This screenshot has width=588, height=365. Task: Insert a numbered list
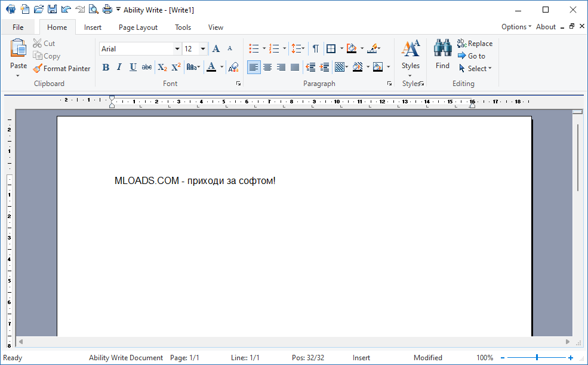click(x=274, y=48)
